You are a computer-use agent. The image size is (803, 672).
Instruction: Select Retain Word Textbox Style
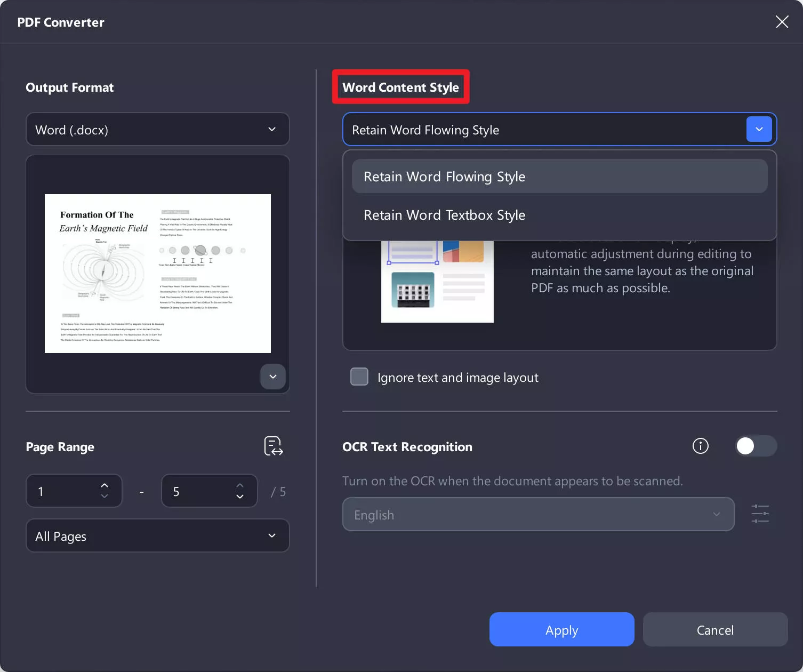(444, 215)
